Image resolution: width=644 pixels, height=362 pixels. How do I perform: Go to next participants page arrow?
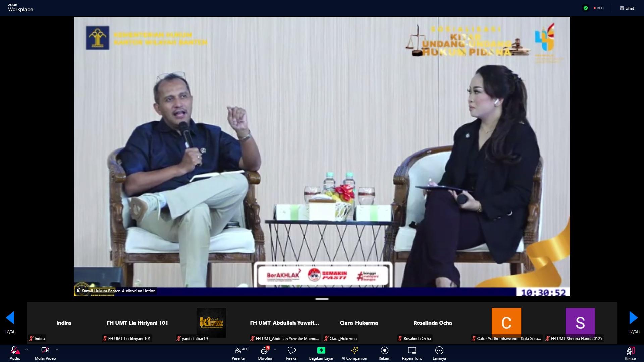[633, 318]
